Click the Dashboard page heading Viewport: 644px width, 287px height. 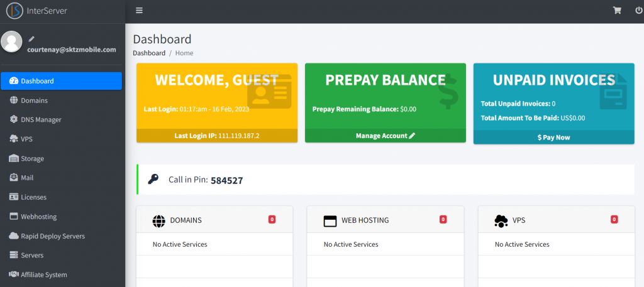pos(162,39)
